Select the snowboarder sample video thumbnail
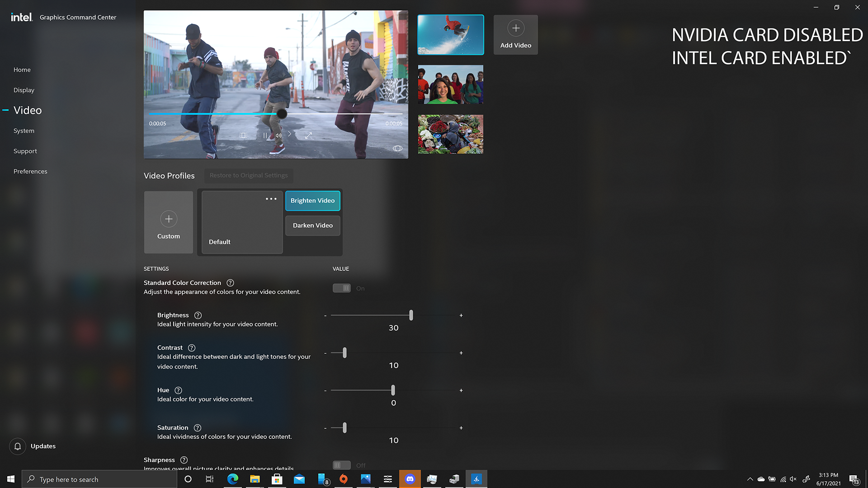The image size is (868, 488). coord(450,35)
